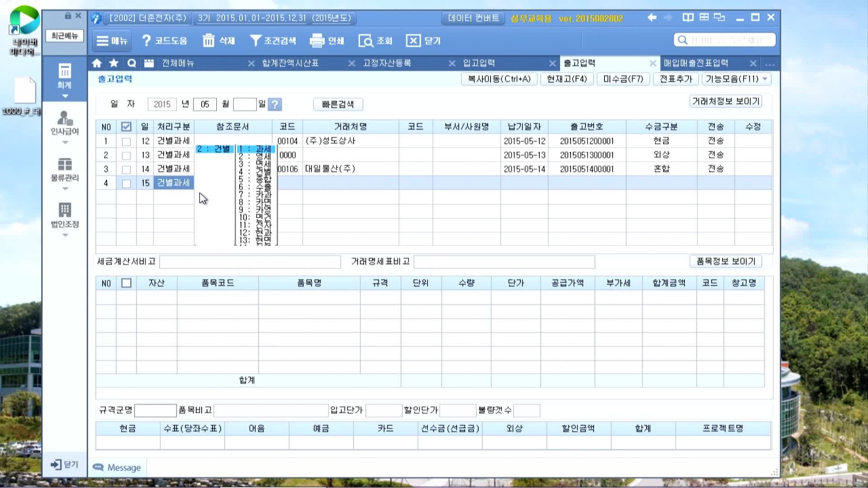Image resolution: width=868 pixels, height=488 pixels.
Task: Open favorites star icon
Action: 114,63
